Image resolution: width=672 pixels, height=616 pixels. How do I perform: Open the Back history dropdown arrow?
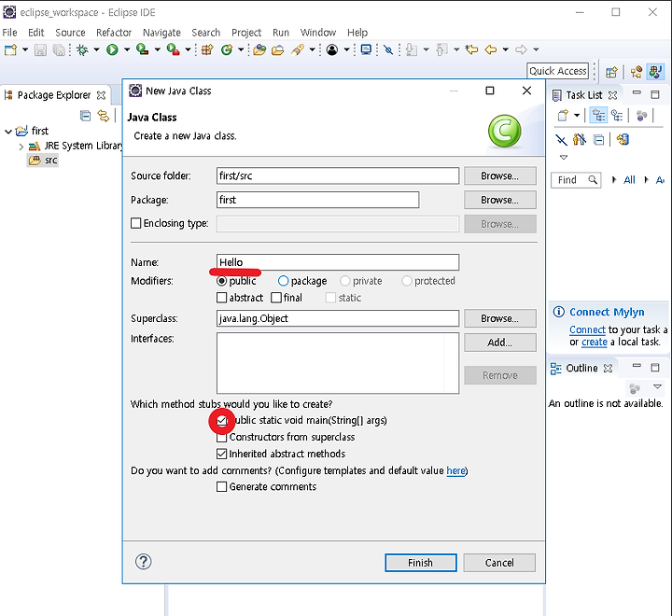(x=506, y=49)
